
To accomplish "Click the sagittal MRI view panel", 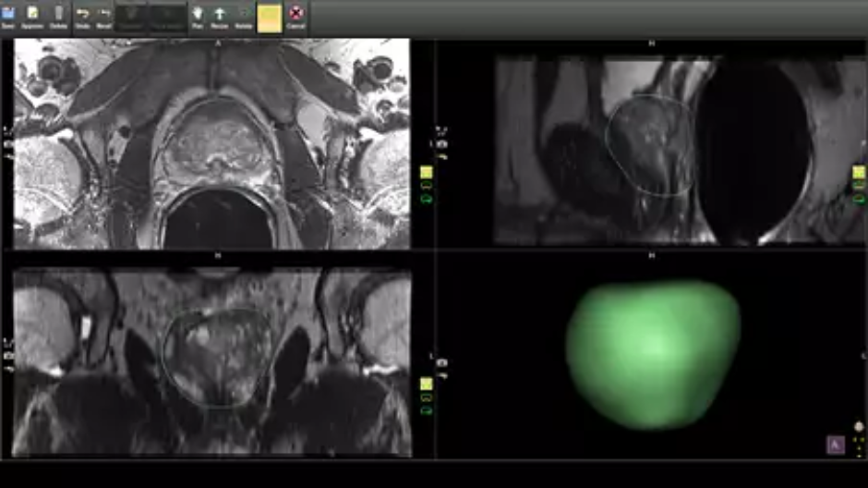I will [x=651, y=148].
